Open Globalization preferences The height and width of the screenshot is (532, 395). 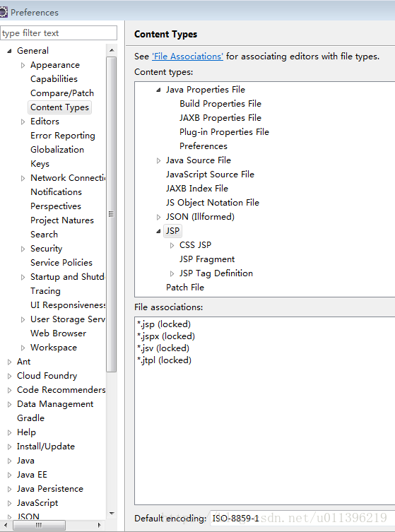(57, 150)
